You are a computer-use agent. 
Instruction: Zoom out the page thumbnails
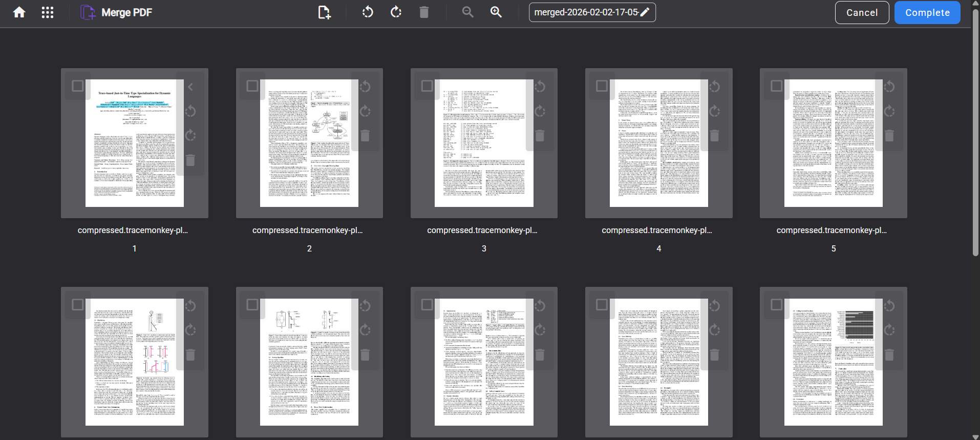tap(467, 12)
